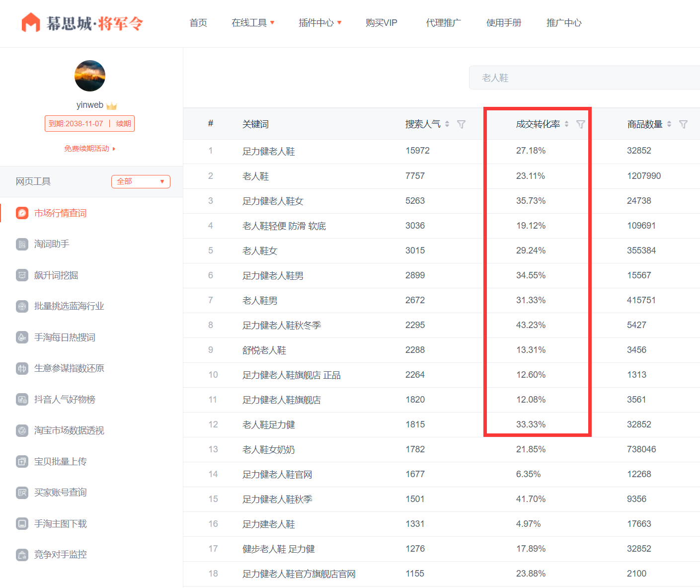Select keyword 足力健老人鞋官网

click(277, 474)
